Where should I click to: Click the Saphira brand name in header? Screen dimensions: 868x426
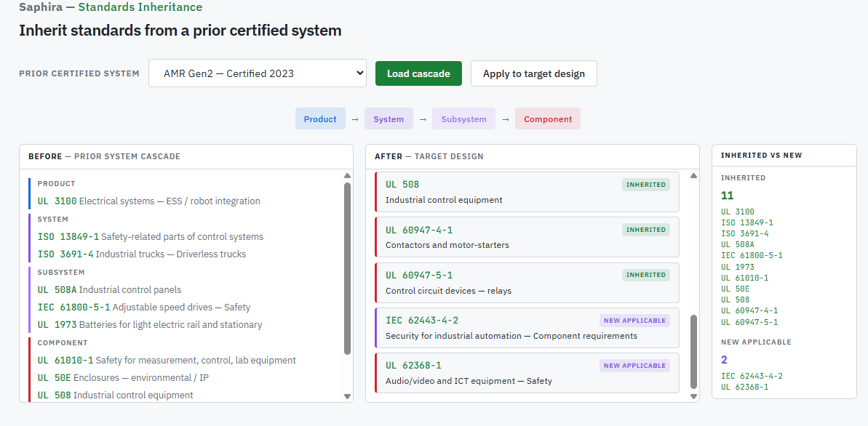click(40, 7)
